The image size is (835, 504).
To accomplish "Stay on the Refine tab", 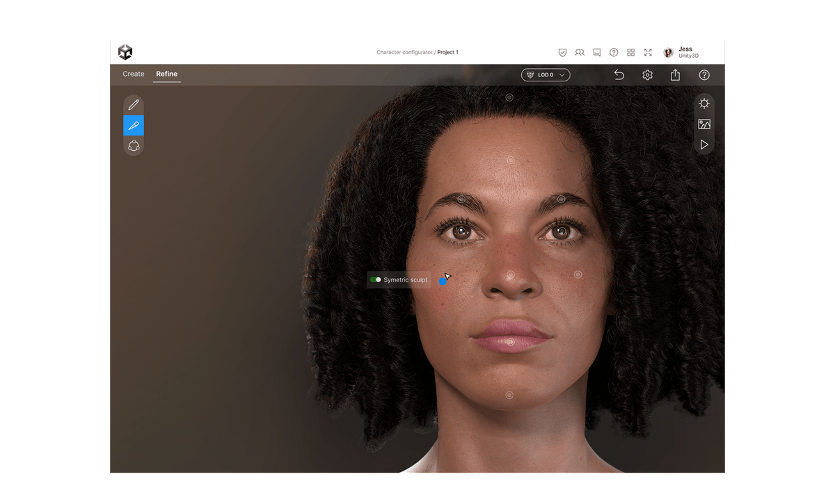I will coord(166,74).
